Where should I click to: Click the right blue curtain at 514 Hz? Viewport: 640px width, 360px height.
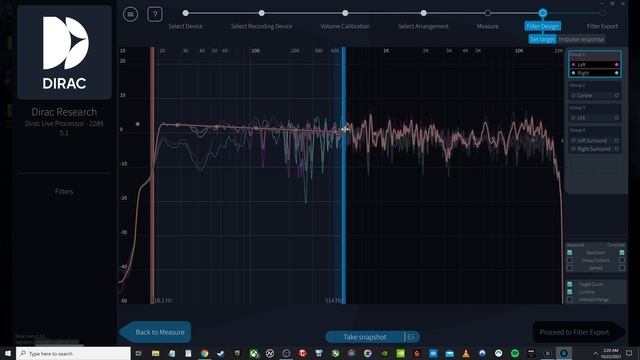click(344, 176)
